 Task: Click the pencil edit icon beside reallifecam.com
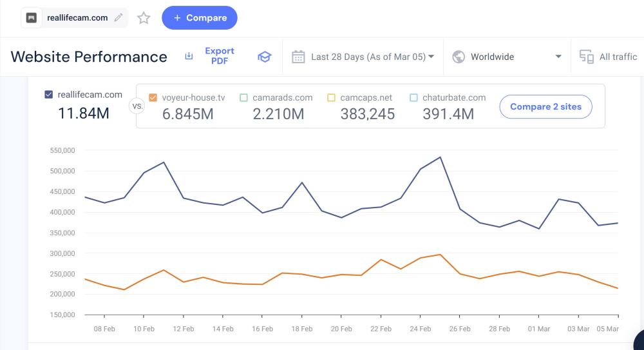coord(118,18)
